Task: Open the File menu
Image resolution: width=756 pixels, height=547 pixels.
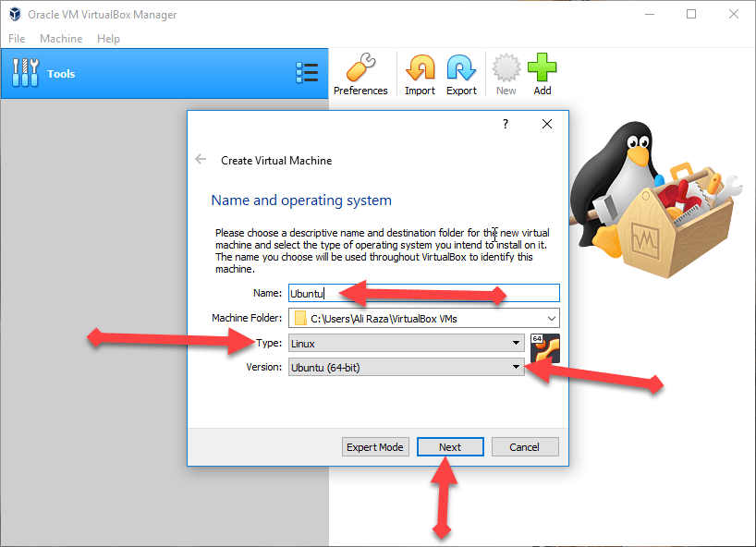Action: tap(18, 39)
